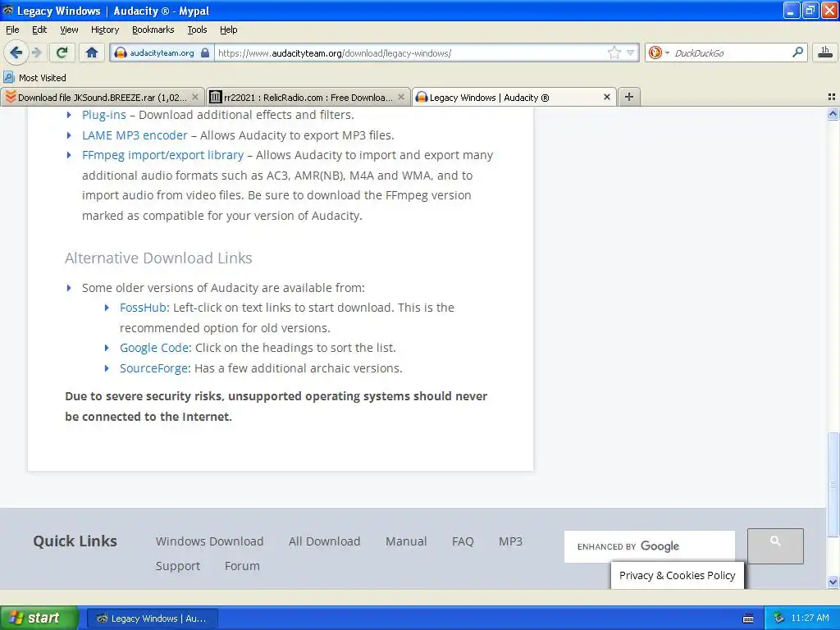
Task: Click the Safely Remove Hardware tray icon
Action: 778,619
